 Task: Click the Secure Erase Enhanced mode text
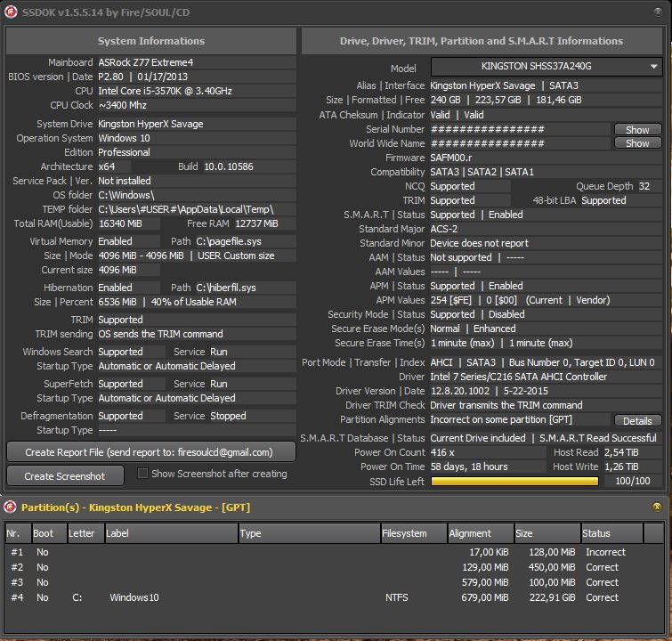tap(495, 329)
